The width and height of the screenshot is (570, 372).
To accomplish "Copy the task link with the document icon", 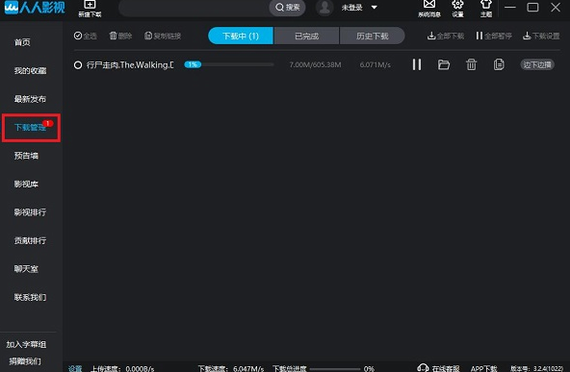I will pyautogui.click(x=499, y=65).
